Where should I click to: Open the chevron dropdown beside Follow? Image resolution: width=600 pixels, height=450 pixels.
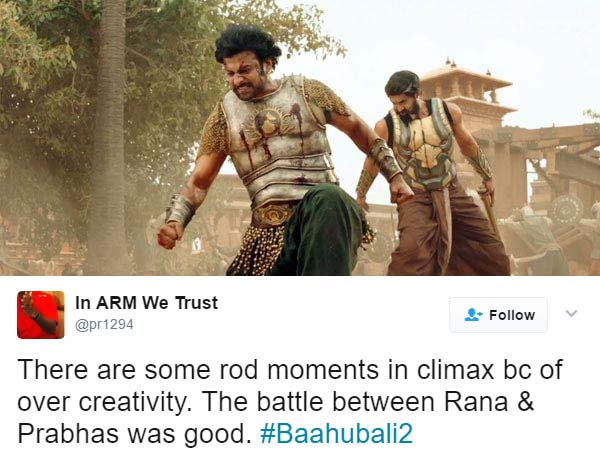pos(571,313)
